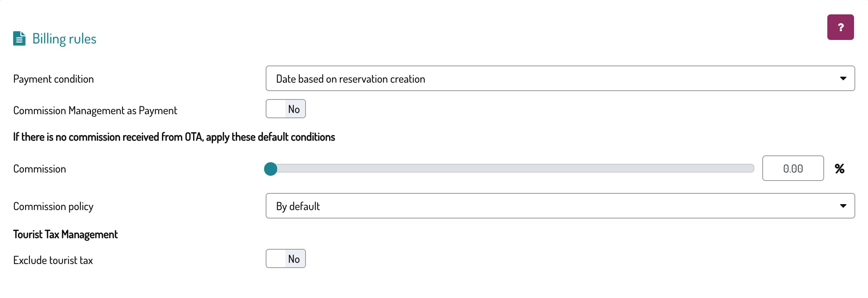Toggle Commission Management as Payment switch
This screenshot has width=868, height=298.
(286, 109)
